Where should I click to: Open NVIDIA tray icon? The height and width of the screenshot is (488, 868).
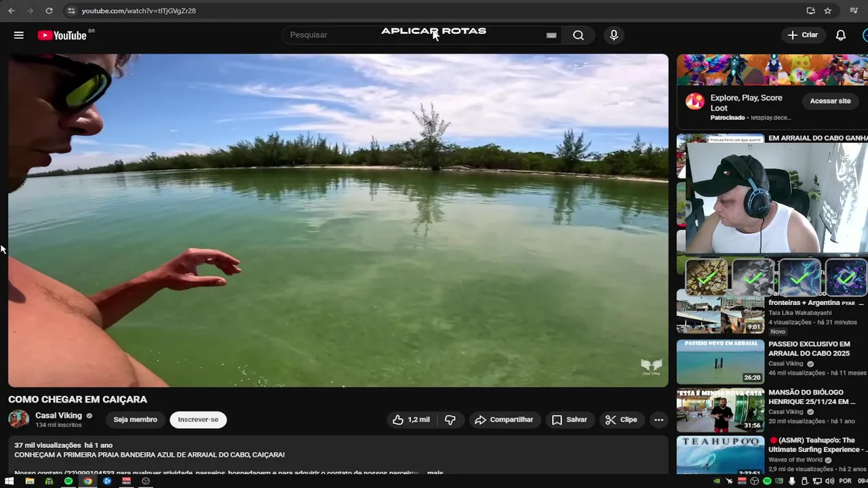pyautogui.click(x=717, y=481)
